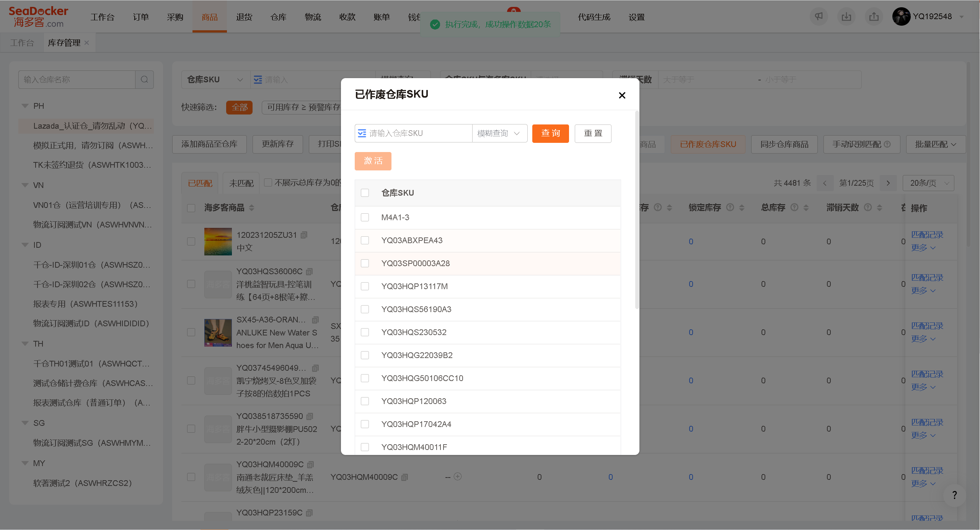
Task: Click the batch input icon in dialog SKU field
Action: (x=362, y=133)
